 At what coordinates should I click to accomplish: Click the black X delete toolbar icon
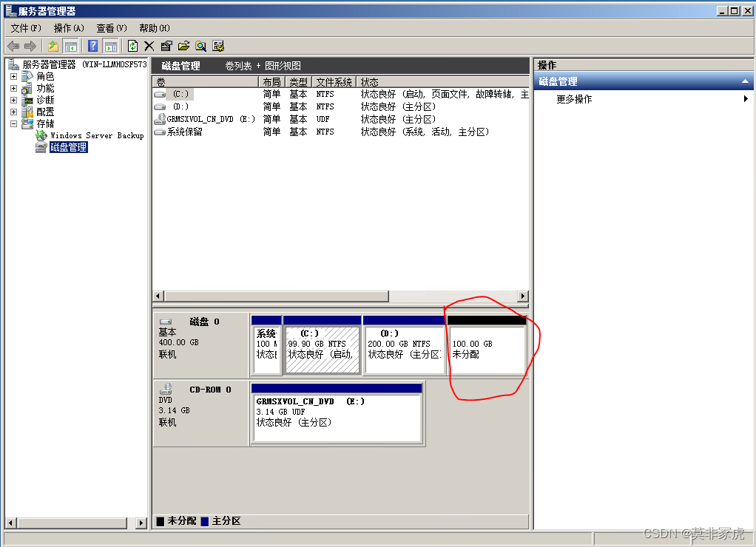(149, 46)
